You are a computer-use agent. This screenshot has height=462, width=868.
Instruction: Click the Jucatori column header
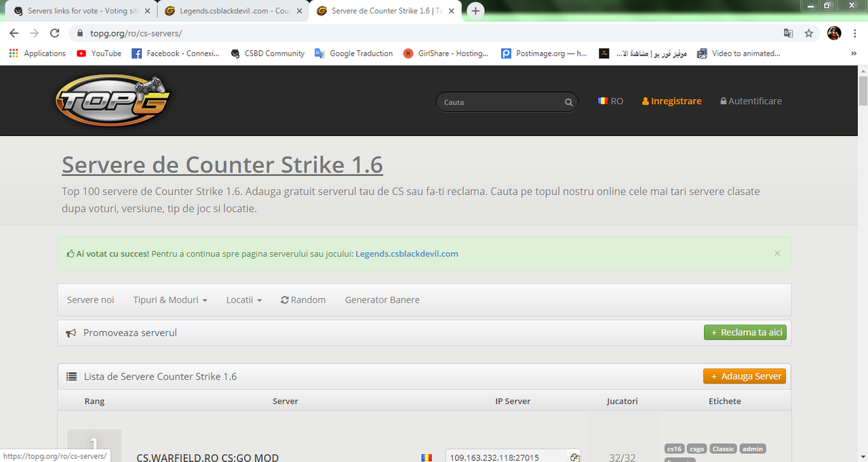coord(622,401)
